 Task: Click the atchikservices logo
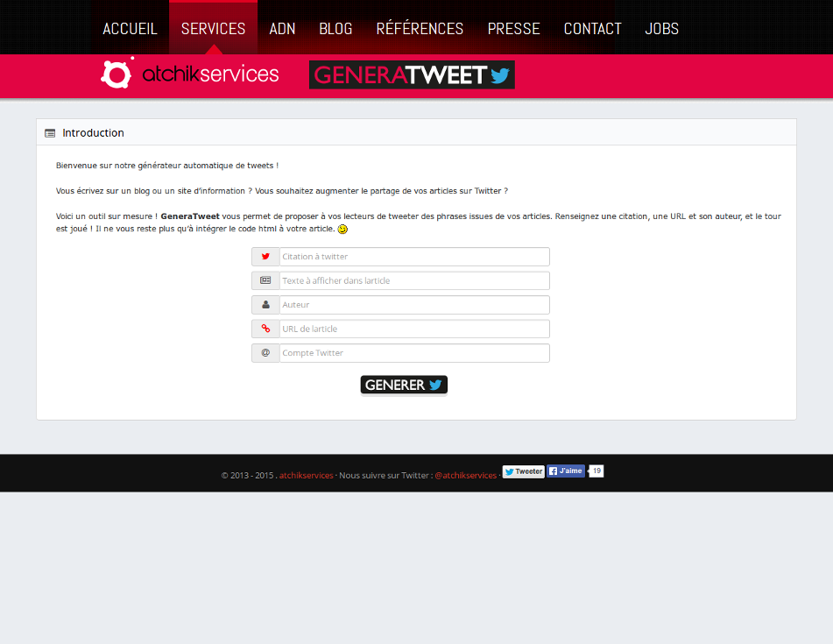pos(190,74)
